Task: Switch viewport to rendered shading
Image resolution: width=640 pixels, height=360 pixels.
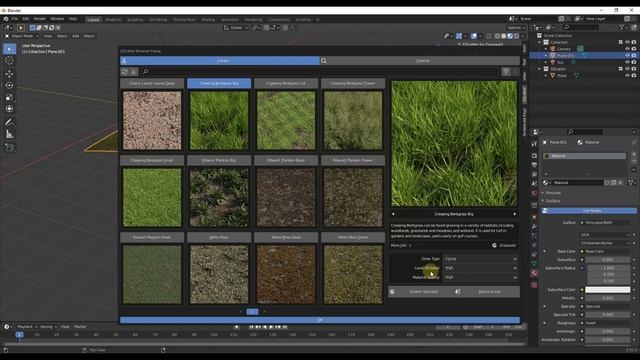Action: 517,36
